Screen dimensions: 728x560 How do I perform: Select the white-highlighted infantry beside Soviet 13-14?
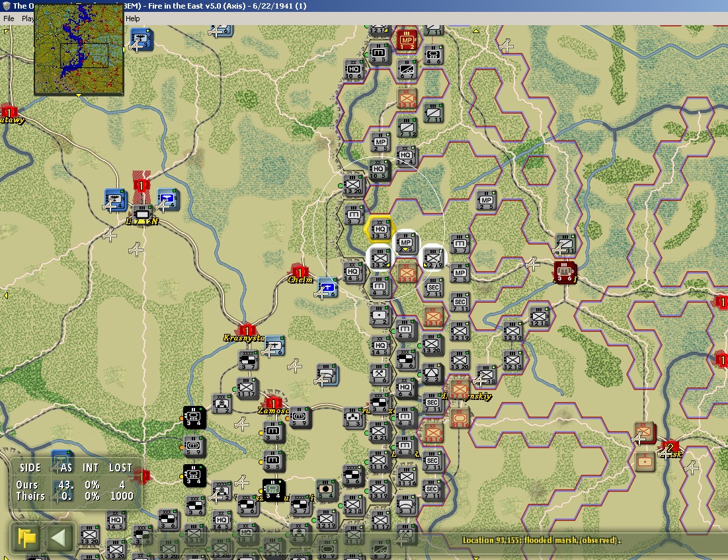(x=380, y=258)
